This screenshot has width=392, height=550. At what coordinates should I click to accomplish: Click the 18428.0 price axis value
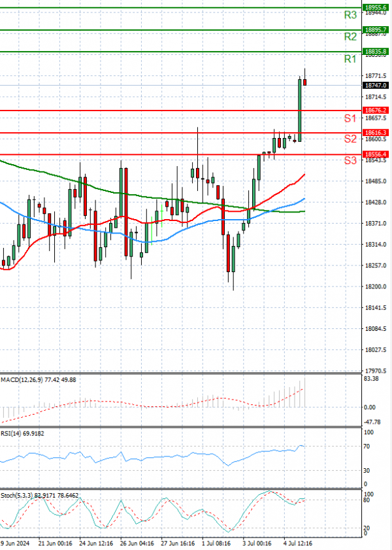[376, 202]
